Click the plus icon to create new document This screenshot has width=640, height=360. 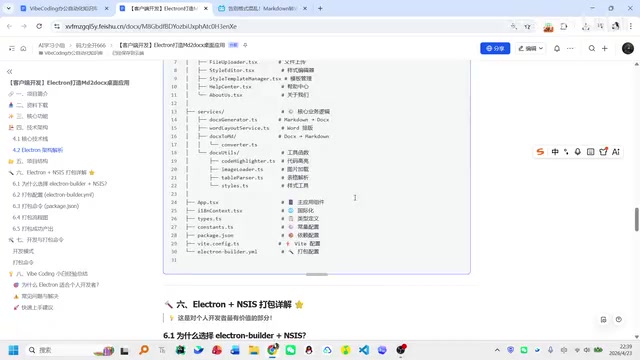pyautogui.click(x=604, y=48)
